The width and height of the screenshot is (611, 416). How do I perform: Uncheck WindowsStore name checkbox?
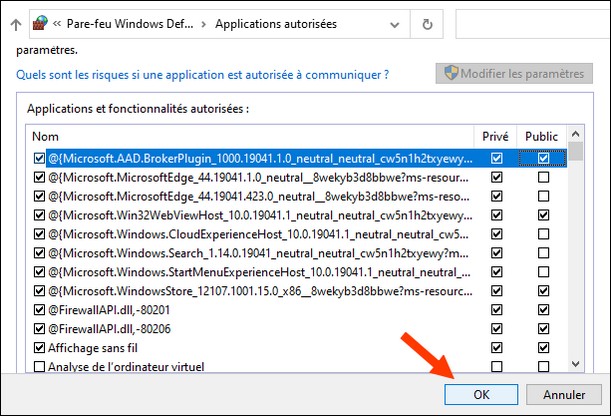coord(39,291)
